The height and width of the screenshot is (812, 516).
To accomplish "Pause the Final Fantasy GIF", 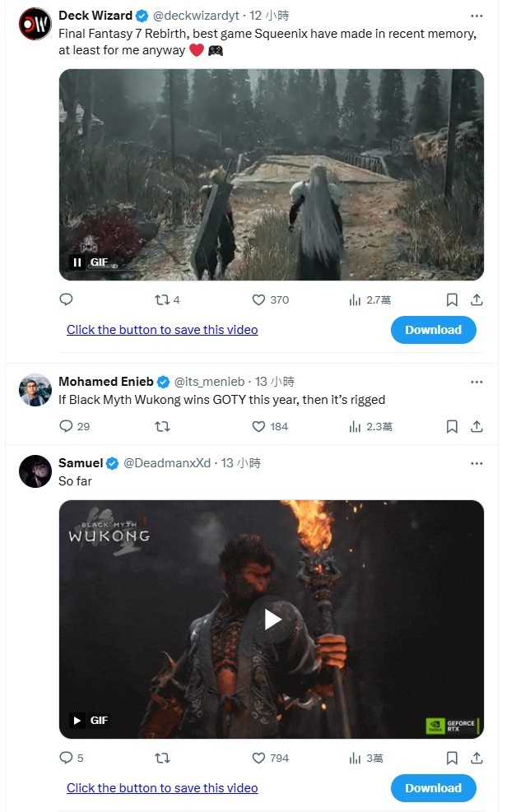I will (77, 262).
